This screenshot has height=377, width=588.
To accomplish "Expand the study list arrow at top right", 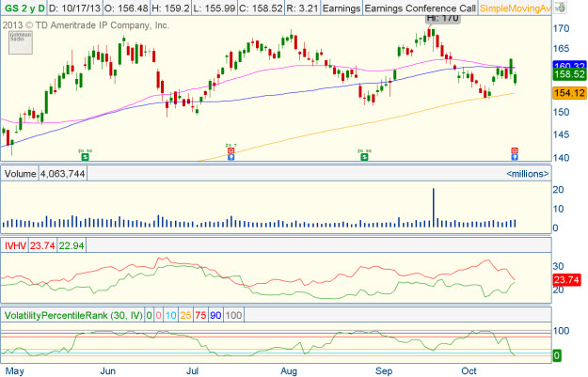I will tap(561, 8).
